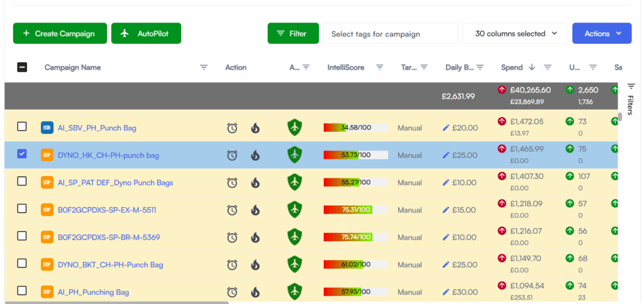Click the Create Campaign button
This screenshot has width=644, height=304.
(58, 33)
